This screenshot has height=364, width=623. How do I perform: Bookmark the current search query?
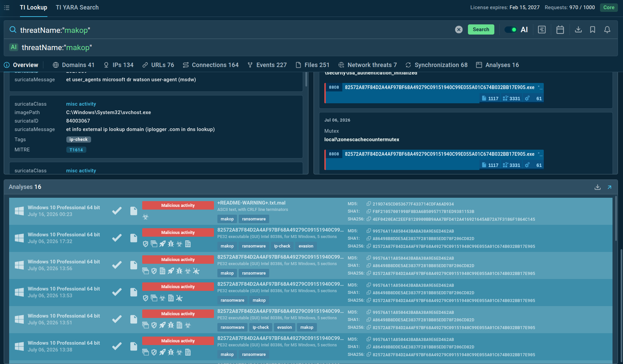593,30
